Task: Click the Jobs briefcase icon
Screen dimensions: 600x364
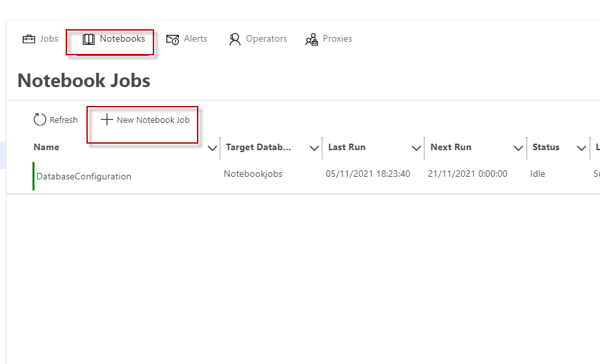Action: pos(29,39)
